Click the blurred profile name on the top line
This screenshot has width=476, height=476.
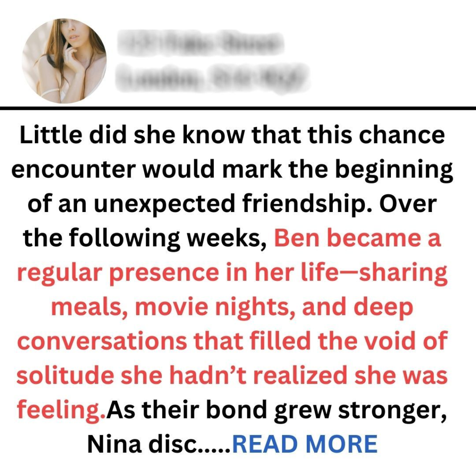point(201,43)
